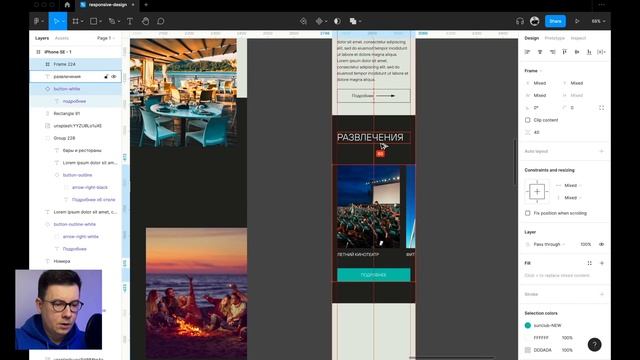The image size is (640, 360).
Task: Toggle eye icon on развлечения layer row
Action: pyautogui.click(x=114, y=76)
